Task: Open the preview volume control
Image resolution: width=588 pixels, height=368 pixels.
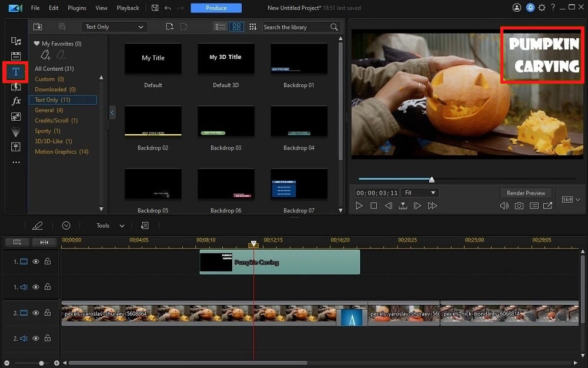Action: click(504, 205)
